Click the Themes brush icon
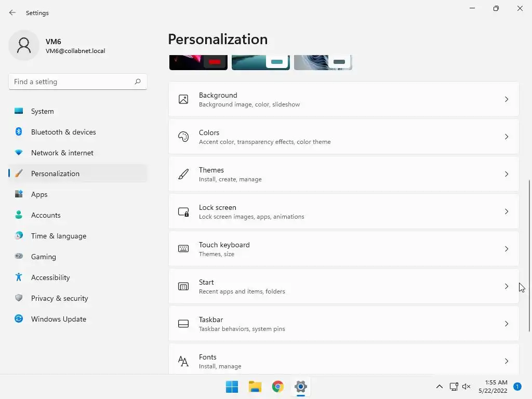 click(x=183, y=174)
